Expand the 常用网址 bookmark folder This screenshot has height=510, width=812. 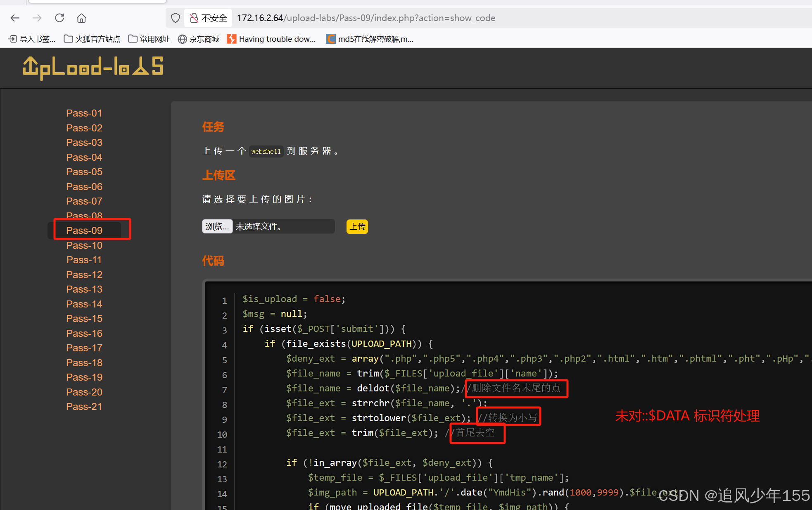pos(149,39)
